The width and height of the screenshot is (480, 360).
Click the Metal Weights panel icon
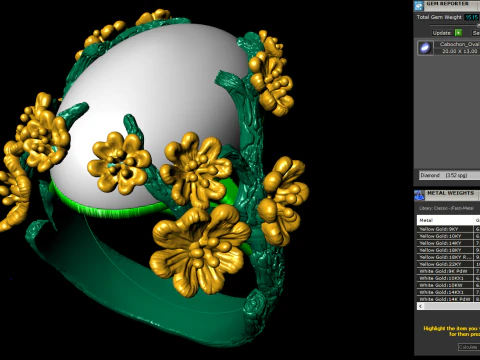coord(419,195)
